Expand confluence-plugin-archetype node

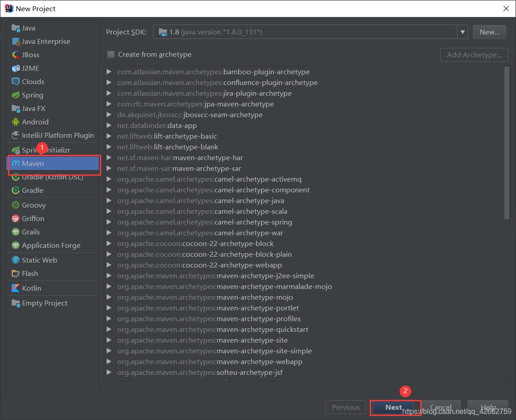[109, 83]
